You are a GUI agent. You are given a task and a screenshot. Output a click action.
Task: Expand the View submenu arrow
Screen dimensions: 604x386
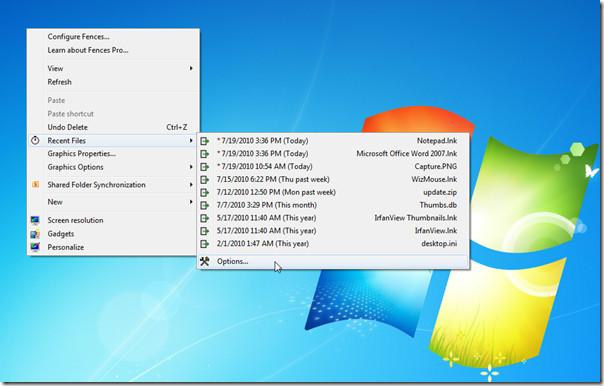191,68
